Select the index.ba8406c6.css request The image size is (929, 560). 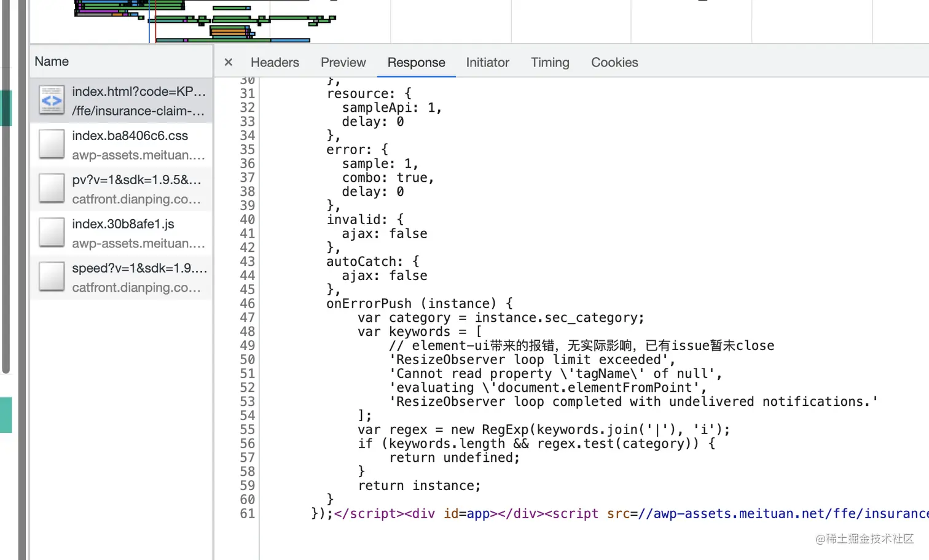click(122, 145)
